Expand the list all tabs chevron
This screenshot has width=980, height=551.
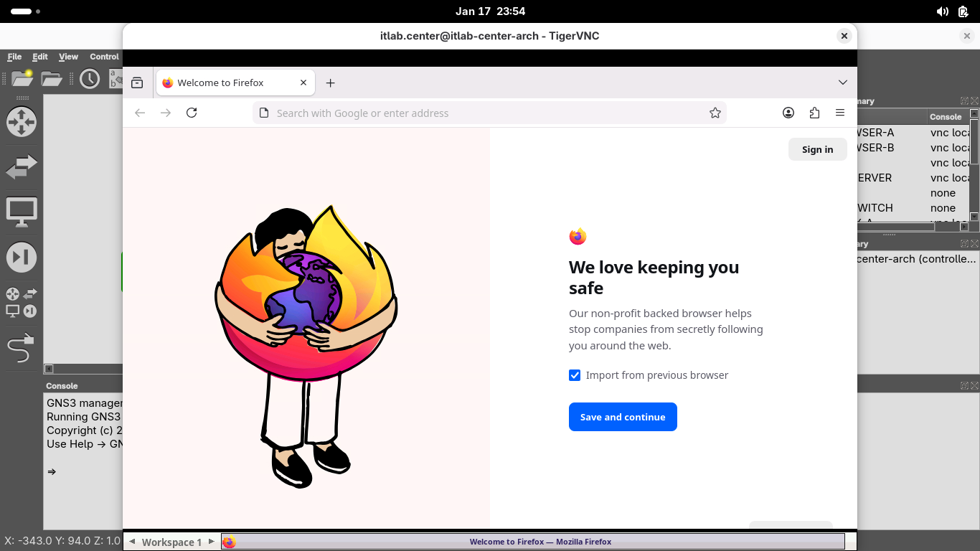point(843,83)
